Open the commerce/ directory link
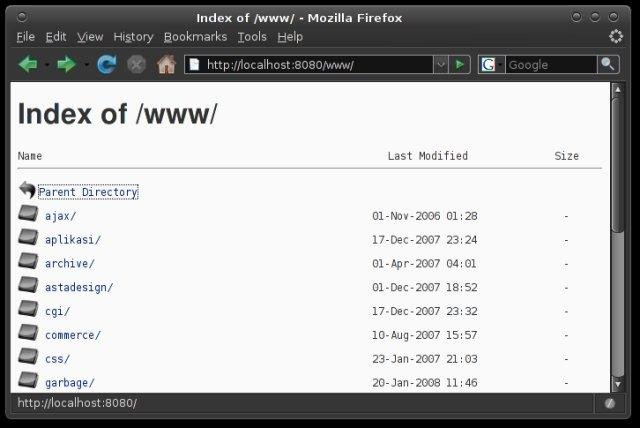The image size is (640, 428). (73, 335)
